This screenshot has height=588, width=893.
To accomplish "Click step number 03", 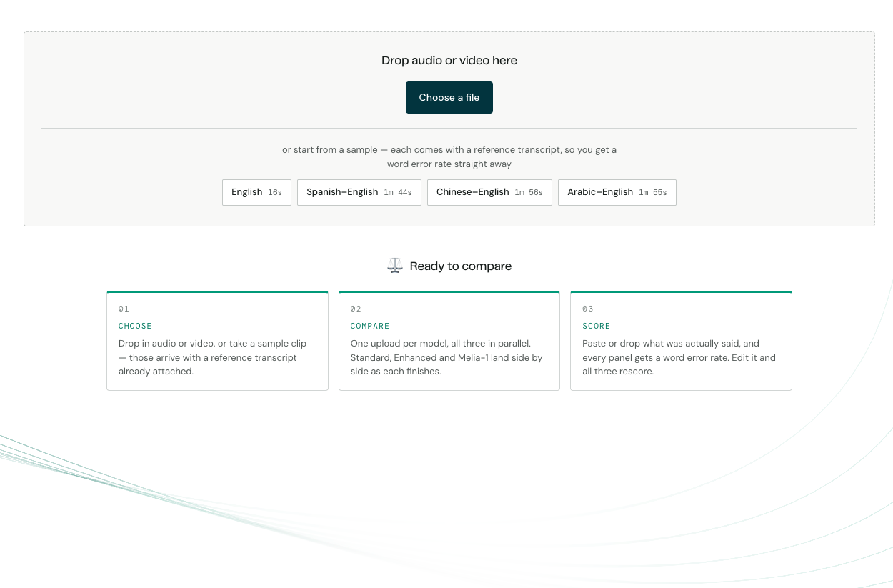I will [x=588, y=309].
